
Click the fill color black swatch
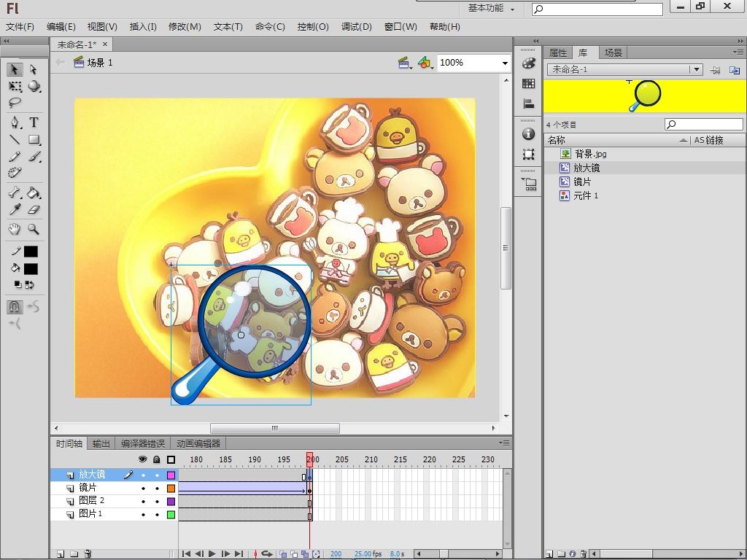[x=31, y=269]
